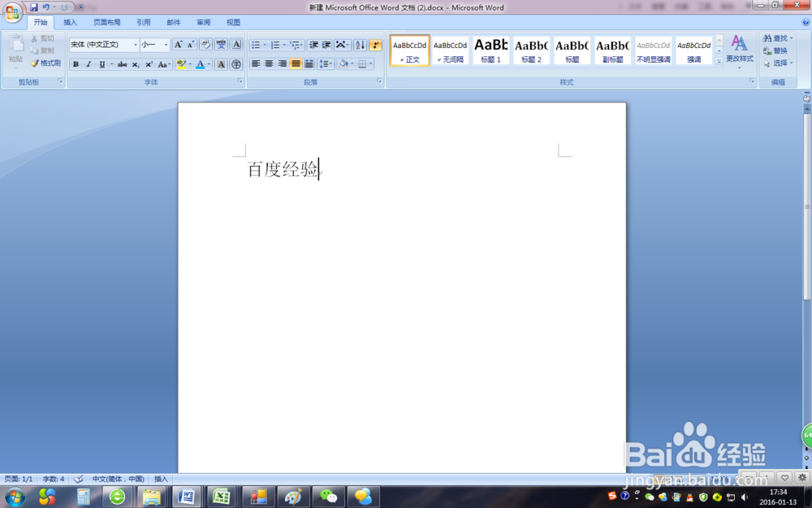Click the Replace (替换) button
Viewport: 812px width, 508px height.
775,50
